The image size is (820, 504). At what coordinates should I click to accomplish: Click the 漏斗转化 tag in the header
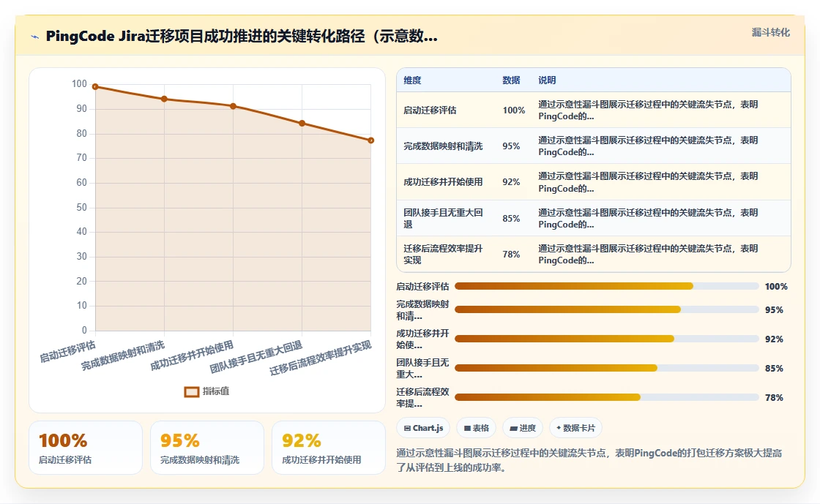pos(770,32)
